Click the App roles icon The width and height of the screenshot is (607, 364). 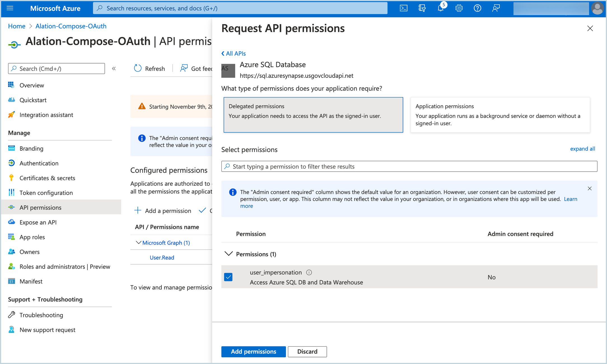[11, 237]
